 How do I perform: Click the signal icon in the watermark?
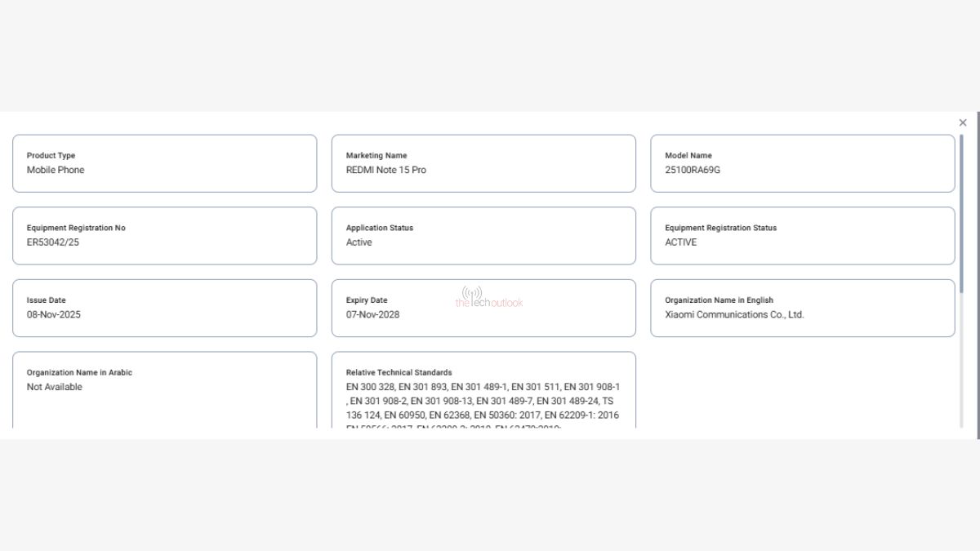[x=472, y=292]
